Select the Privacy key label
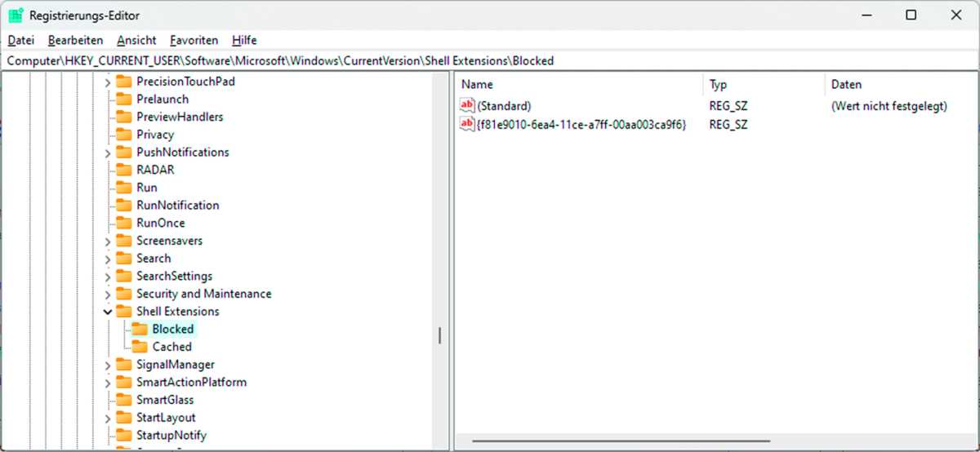The height and width of the screenshot is (452, 980). 155,135
